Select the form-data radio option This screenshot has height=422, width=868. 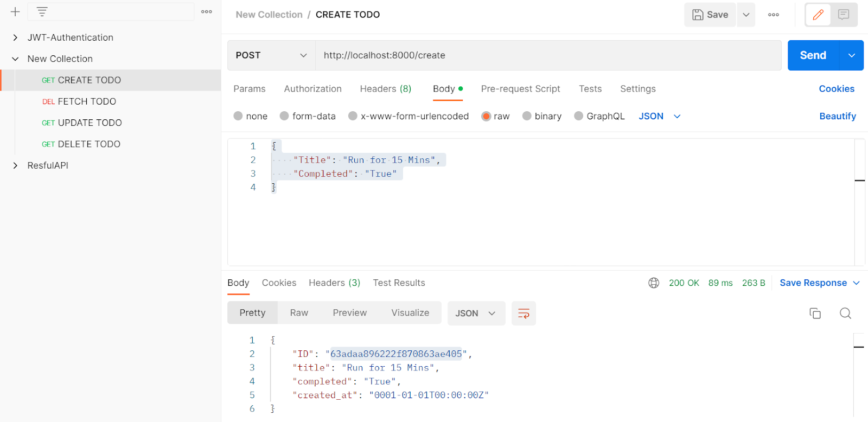(x=284, y=116)
